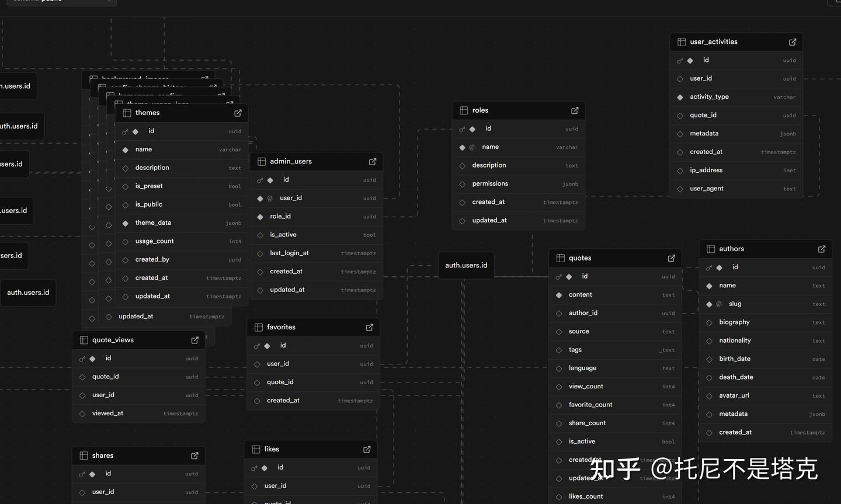
Task: Click the quotes table external-link icon
Action: point(671,258)
